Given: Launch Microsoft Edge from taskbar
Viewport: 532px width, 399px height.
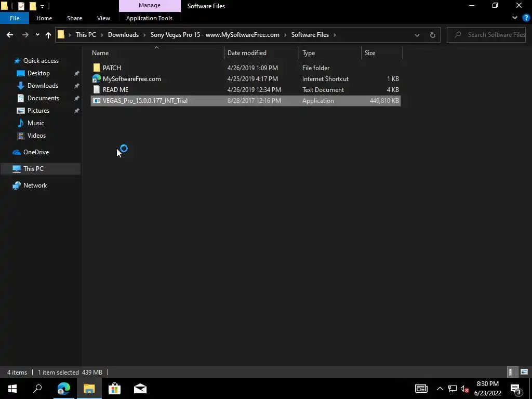Looking at the screenshot, I should coord(63,389).
